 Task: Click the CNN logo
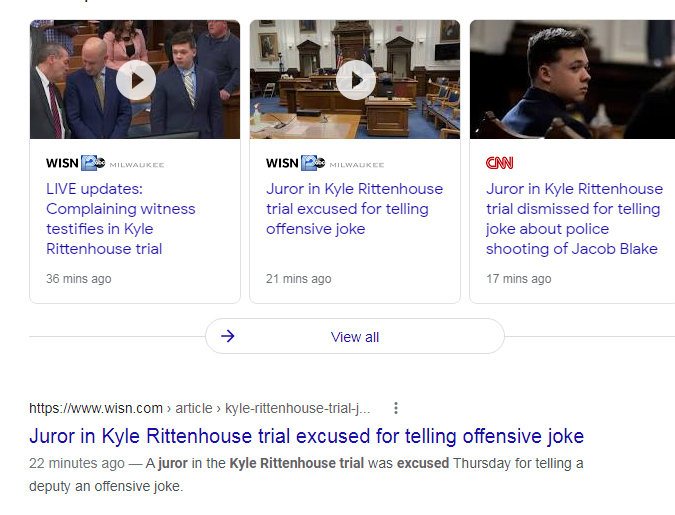tap(499, 163)
